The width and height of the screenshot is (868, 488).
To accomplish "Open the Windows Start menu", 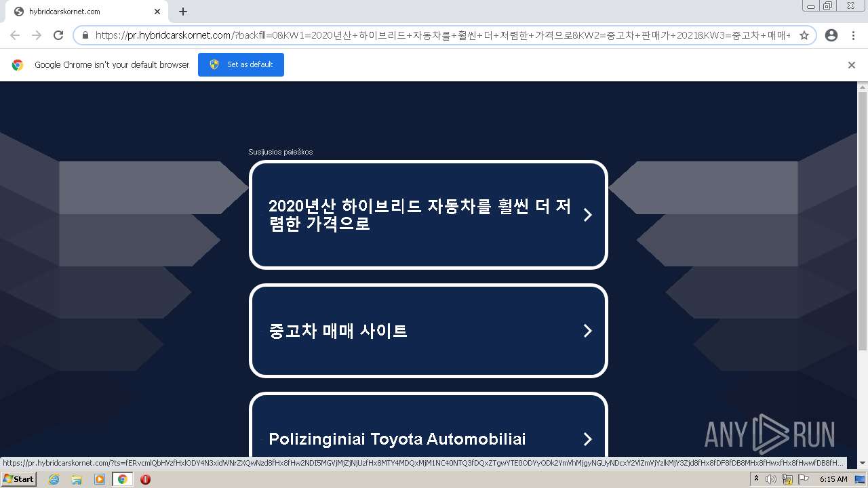I will tap(18, 479).
